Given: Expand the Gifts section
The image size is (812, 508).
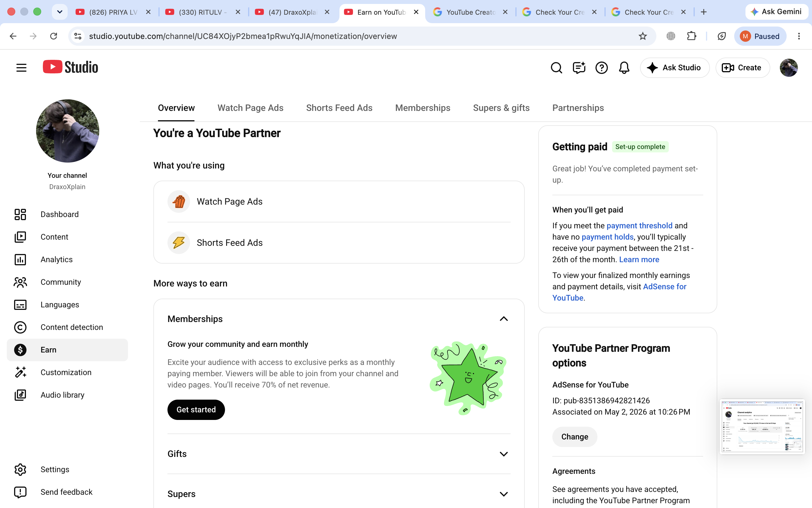Looking at the screenshot, I should click(x=504, y=454).
